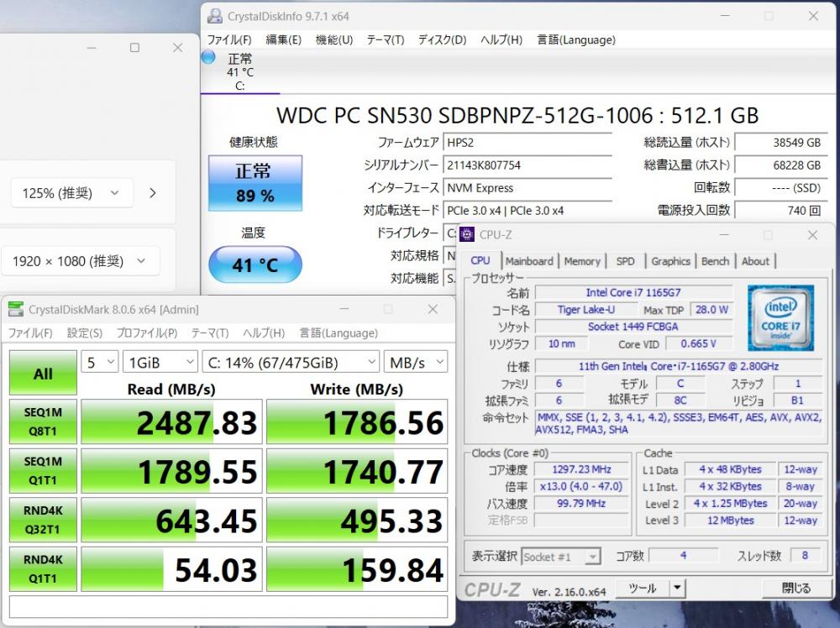Select the blue disk status circle for C:
The height and width of the screenshot is (628, 840).
[x=208, y=57]
